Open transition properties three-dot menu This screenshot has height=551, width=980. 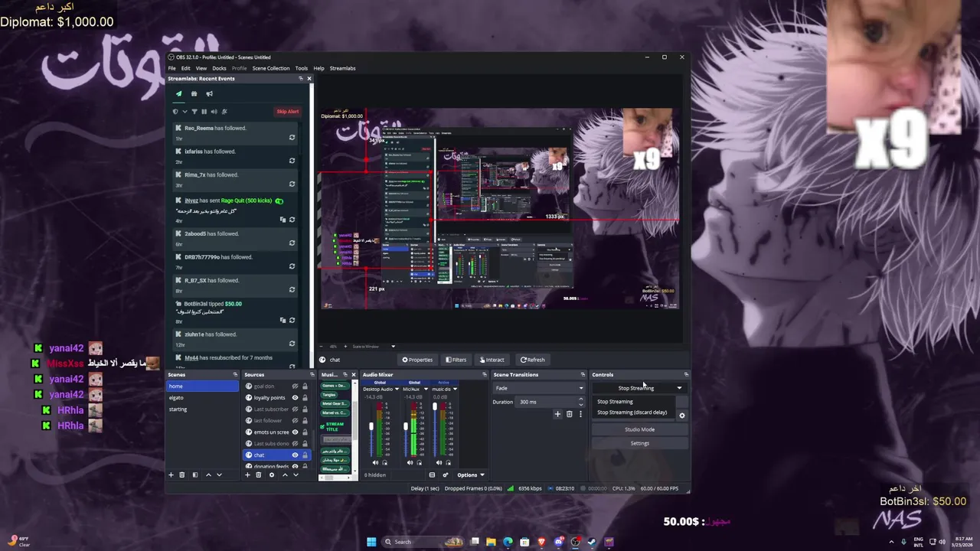[x=580, y=414]
